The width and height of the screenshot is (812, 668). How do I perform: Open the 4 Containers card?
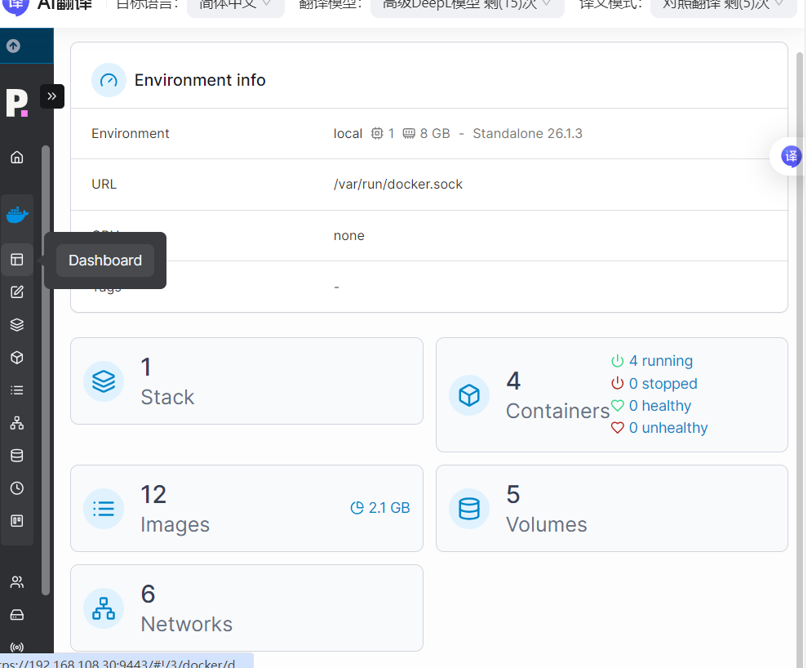pyautogui.click(x=612, y=395)
